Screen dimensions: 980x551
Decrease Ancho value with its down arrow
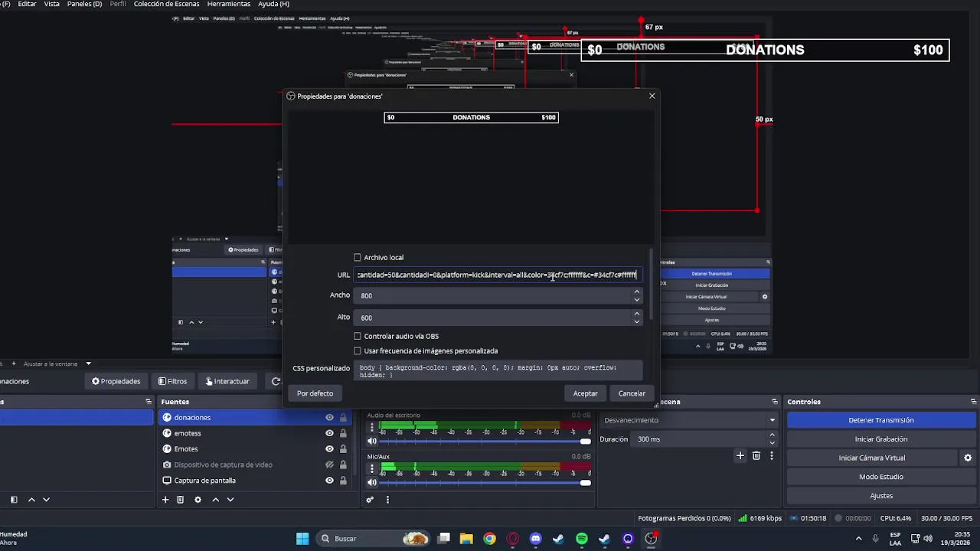pyautogui.click(x=636, y=299)
